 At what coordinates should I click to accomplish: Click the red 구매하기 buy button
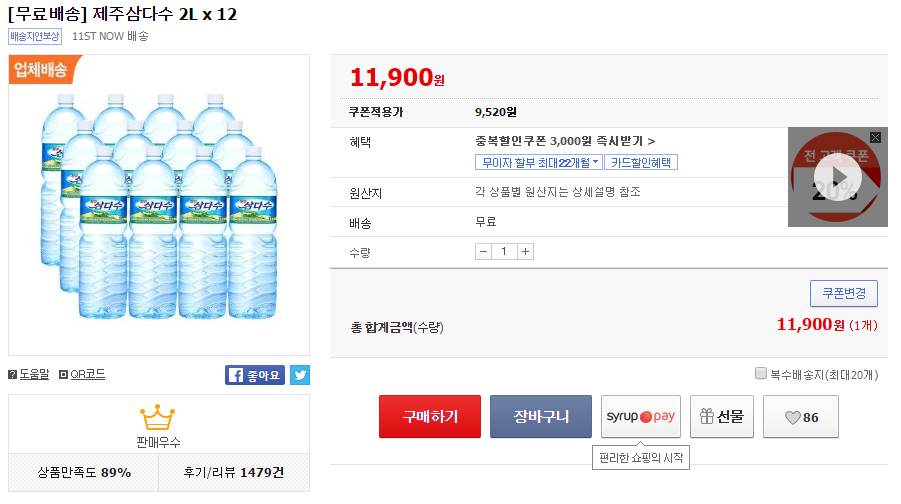[430, 417]
